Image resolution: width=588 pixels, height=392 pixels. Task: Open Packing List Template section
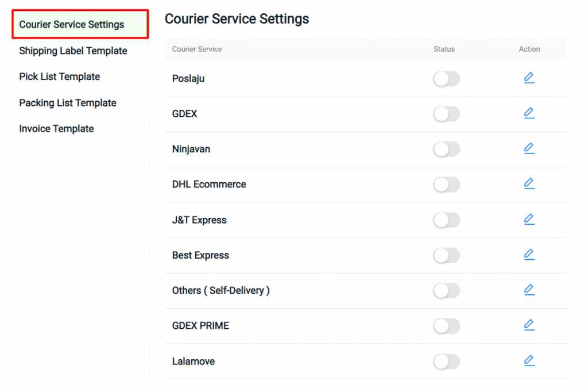click(68, 103)
